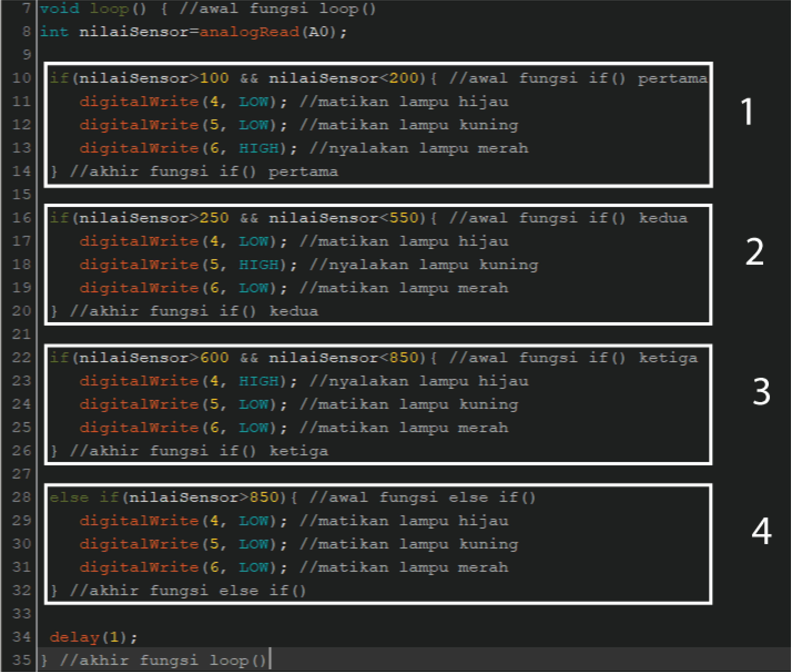Click the line number 15 in gutter
The width and height of the screenshot is (791, 672).
21,195
